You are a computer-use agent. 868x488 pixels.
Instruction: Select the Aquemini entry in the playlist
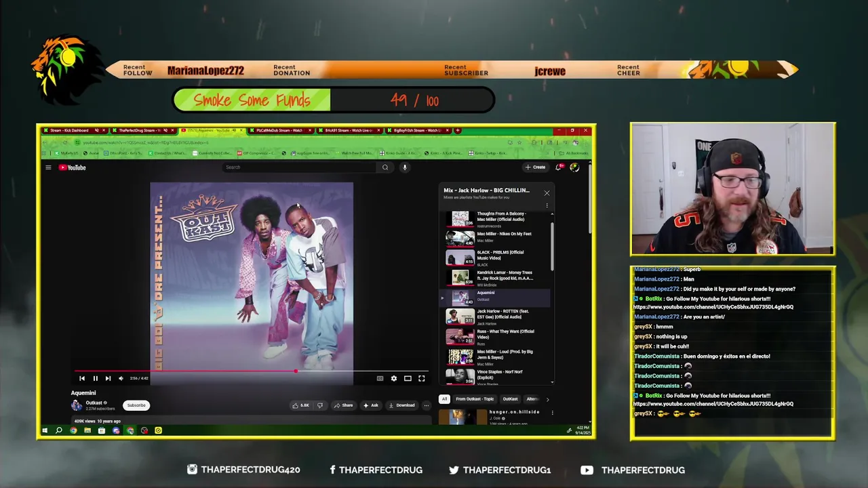coord(495,297)
